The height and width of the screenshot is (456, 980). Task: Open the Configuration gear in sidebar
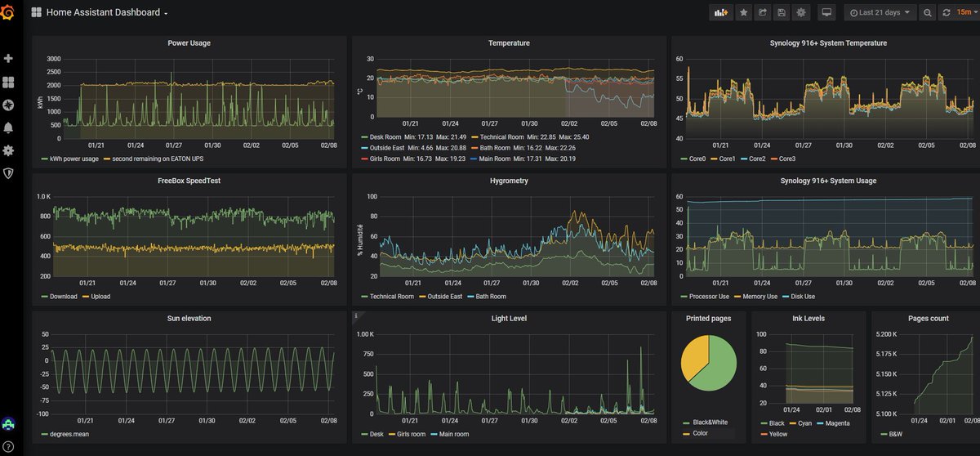click(8, 150)
